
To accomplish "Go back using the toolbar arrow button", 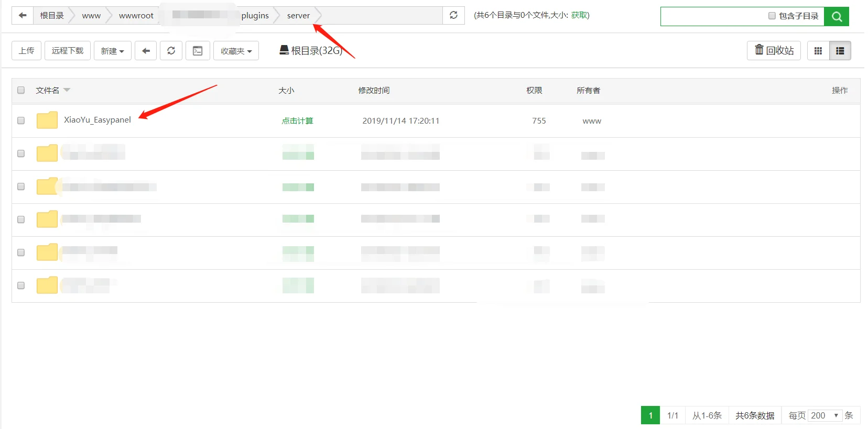I will (146, 51).
